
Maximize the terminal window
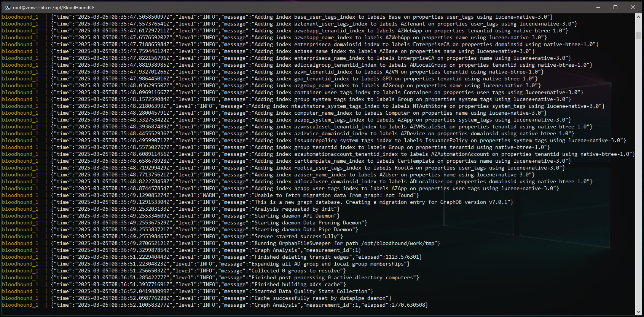point(615,7)
